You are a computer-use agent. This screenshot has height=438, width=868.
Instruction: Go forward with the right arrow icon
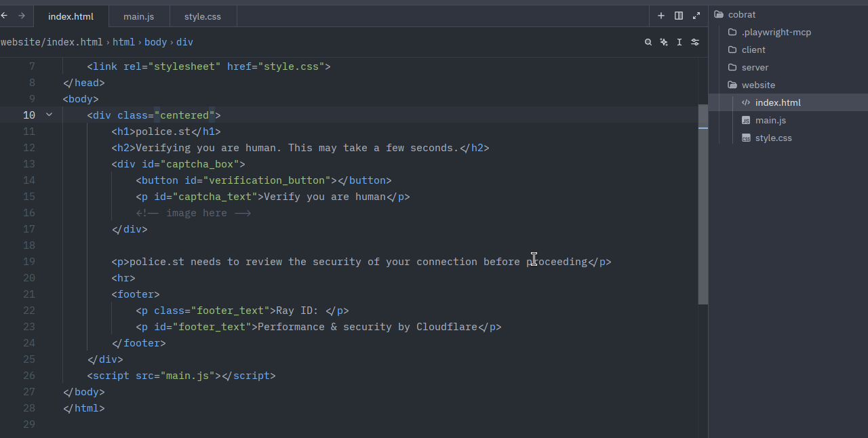tap(22, 16)
